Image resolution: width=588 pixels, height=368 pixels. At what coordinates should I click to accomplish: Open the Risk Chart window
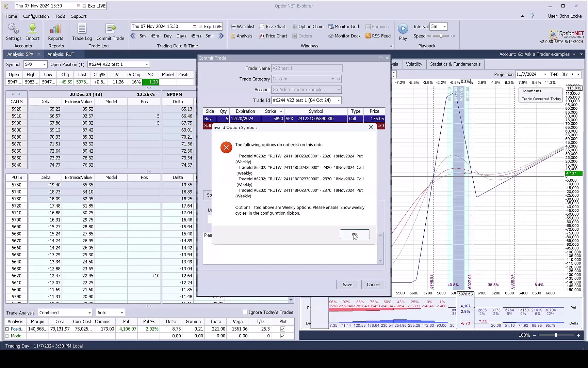coord(273,27)
